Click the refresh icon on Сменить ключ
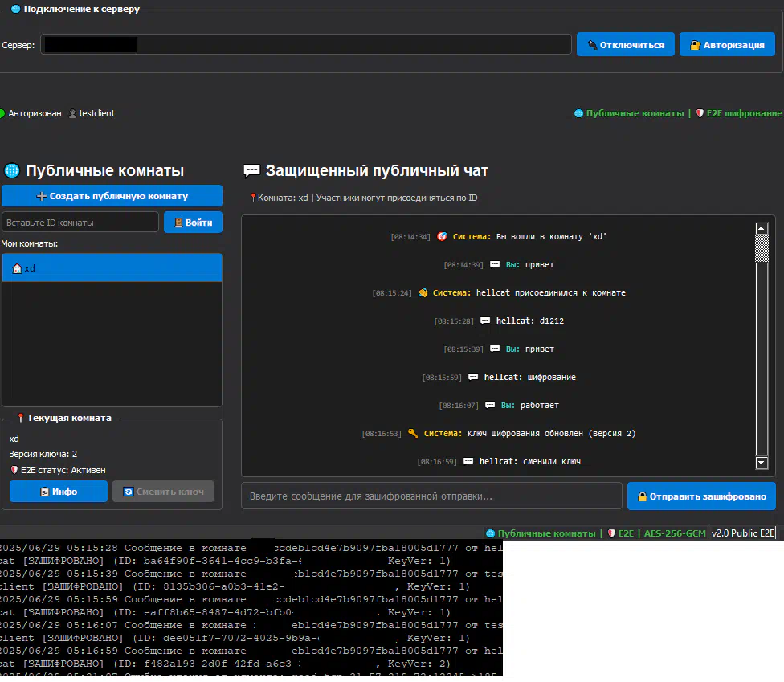The height and width of the screenshot is (682, 784). (x=129, y=492)
